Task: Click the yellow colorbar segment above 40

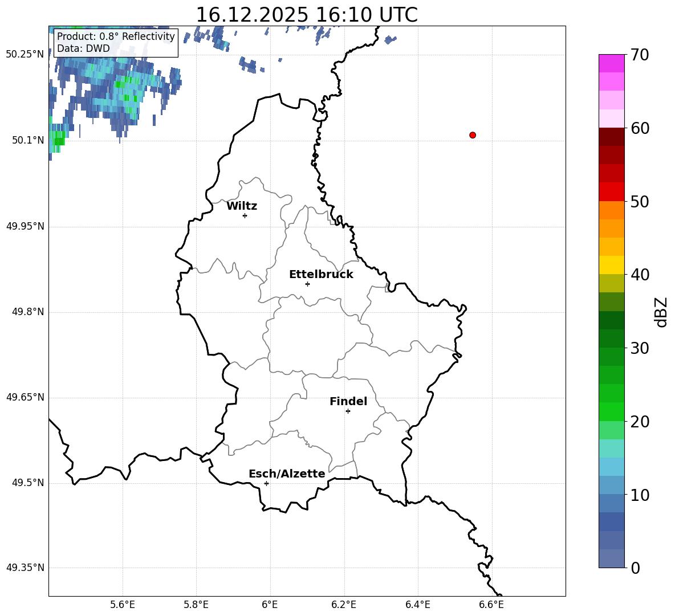Action: pyautogui.click(x=611, y=265)
